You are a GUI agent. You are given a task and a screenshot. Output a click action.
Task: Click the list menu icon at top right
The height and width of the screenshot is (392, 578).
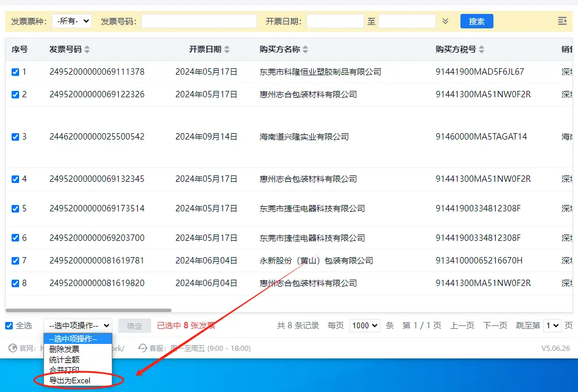(x=562, y=21)
